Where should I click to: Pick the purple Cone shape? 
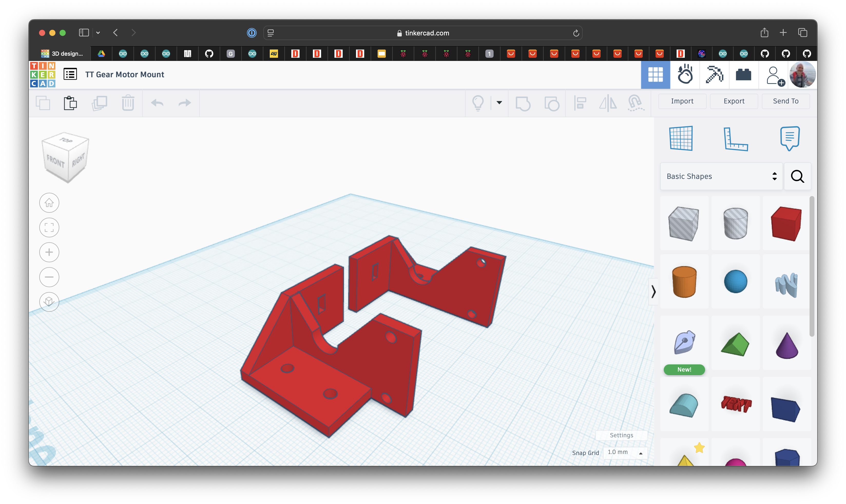pos(786,345)
